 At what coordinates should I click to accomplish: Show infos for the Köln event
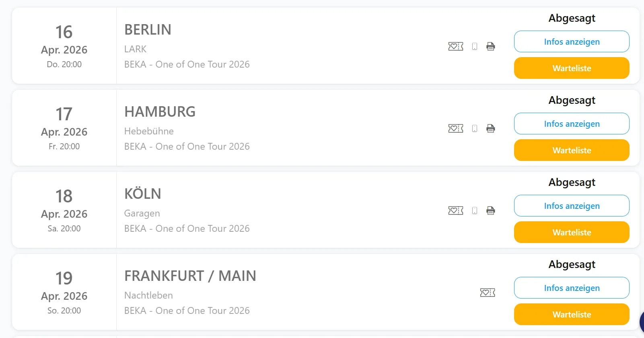(571, 206)
